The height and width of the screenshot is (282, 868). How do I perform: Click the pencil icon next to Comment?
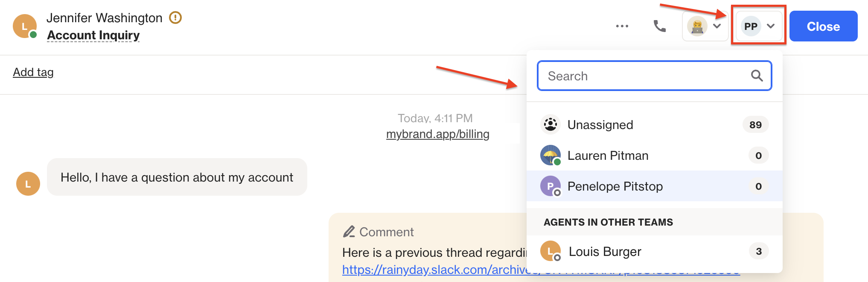(349, 231)
